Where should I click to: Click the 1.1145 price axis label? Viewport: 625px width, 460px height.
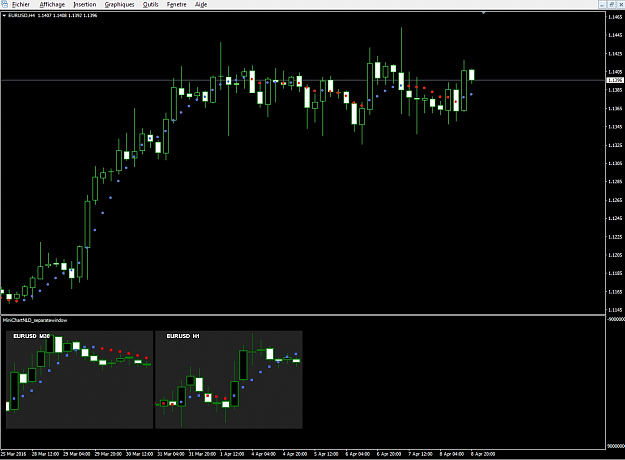pos(615,310)
